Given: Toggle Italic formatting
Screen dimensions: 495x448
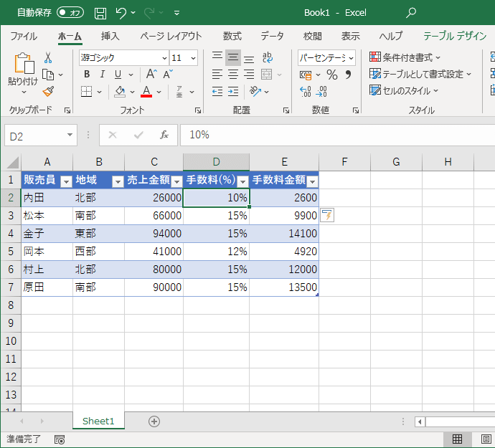Looking at the screenshot, I should point(103,75).
